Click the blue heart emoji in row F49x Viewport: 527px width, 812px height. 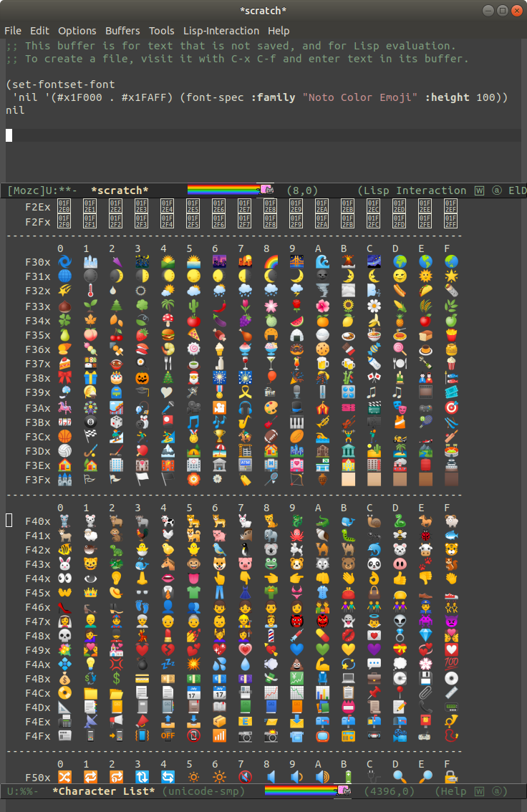(x=296, y=650)
